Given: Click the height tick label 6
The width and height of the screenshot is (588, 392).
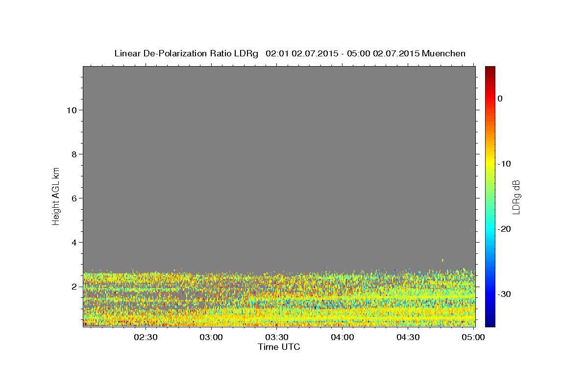Looking at the screenshot, I should [x=74, y=198].
